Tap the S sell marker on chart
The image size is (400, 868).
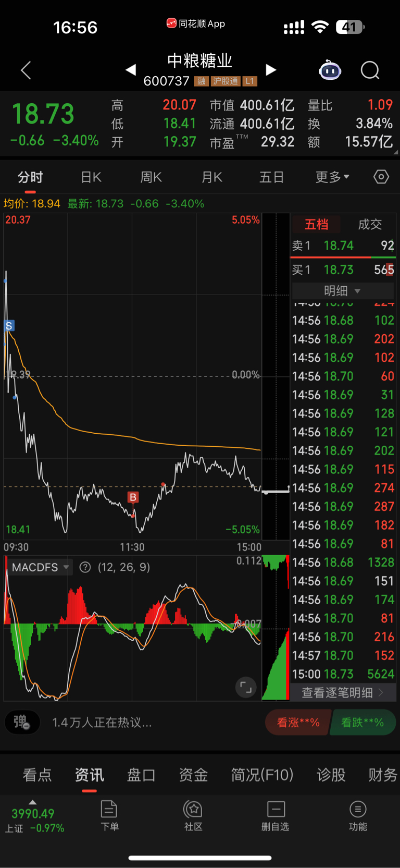pos(9,326)
